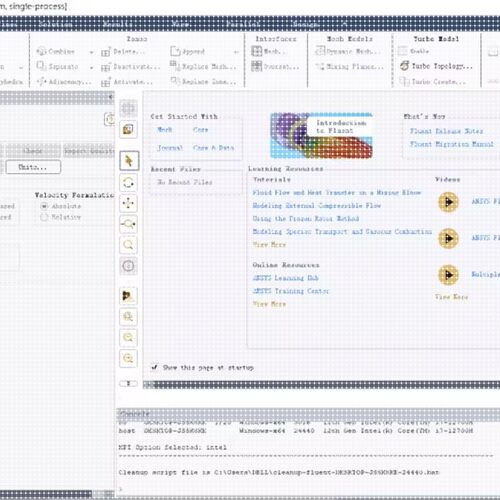Collapse the ribbon with the caret arrow
500x500 pixels.
(344, 24)
